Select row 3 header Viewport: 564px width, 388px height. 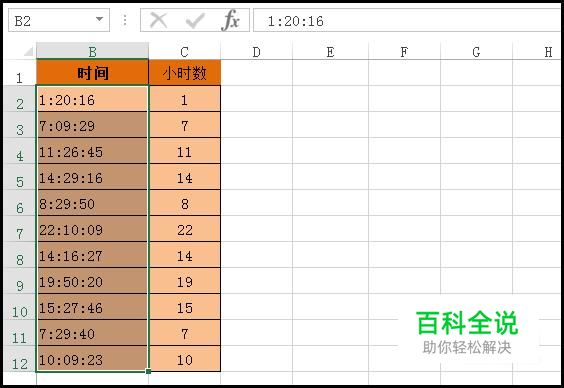[19, 125]
